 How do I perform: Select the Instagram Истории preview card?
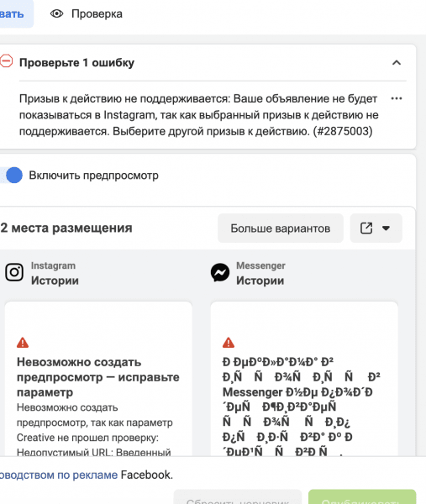tap(98, 379)
